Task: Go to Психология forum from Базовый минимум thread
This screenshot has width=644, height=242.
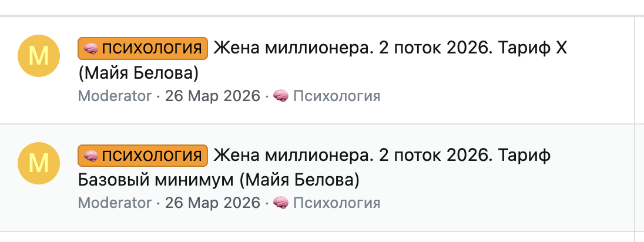Action: pyautogui.click(x=336, y=203)
